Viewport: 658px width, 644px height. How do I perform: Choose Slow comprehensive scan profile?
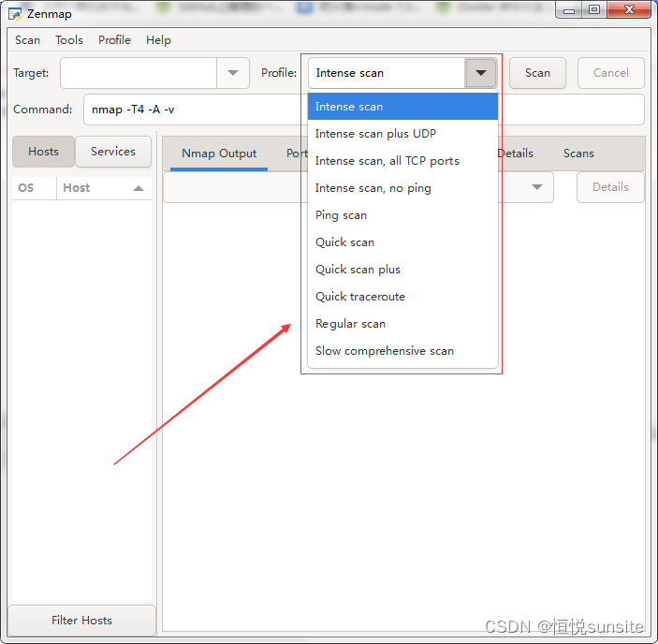click(x=402, y=351)
